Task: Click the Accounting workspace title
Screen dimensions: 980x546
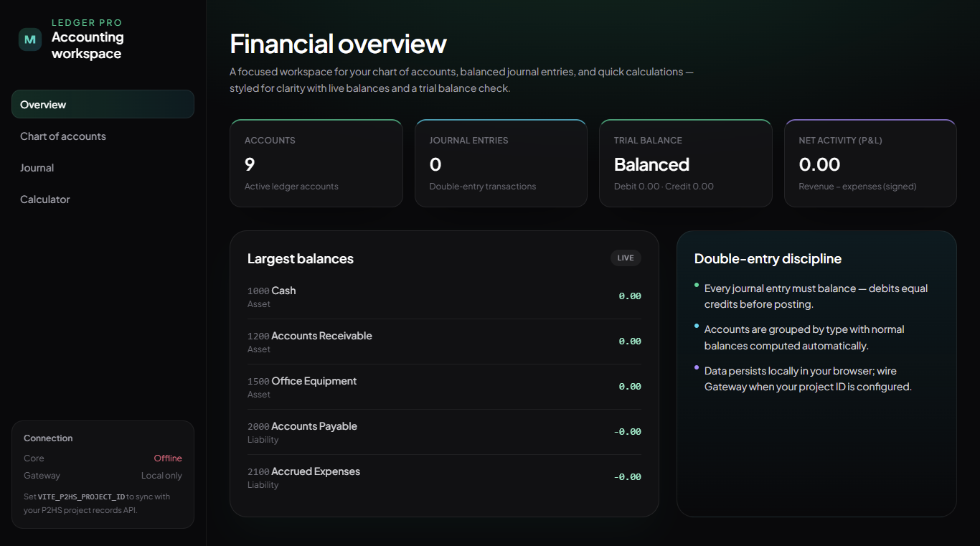Action: 88,45
